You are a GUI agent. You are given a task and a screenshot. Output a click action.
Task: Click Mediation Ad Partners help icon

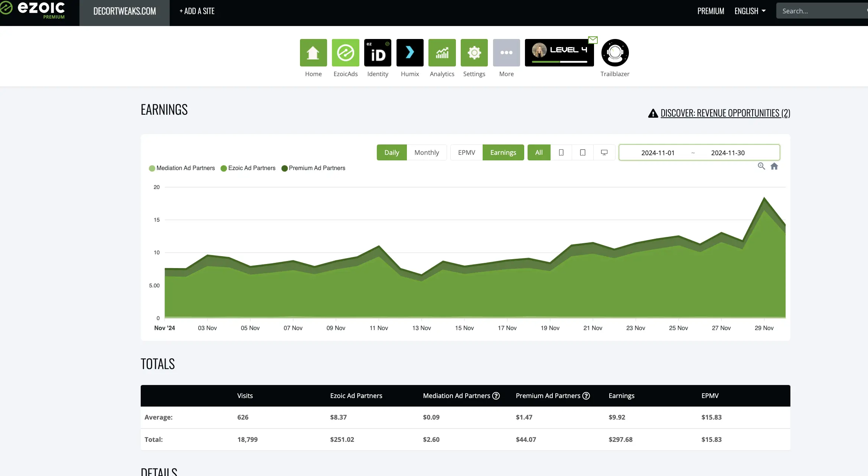[496, 396]
